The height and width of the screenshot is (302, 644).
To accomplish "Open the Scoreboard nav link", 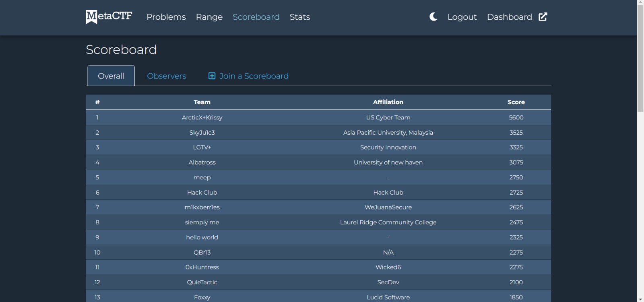I will click(256, 17).
